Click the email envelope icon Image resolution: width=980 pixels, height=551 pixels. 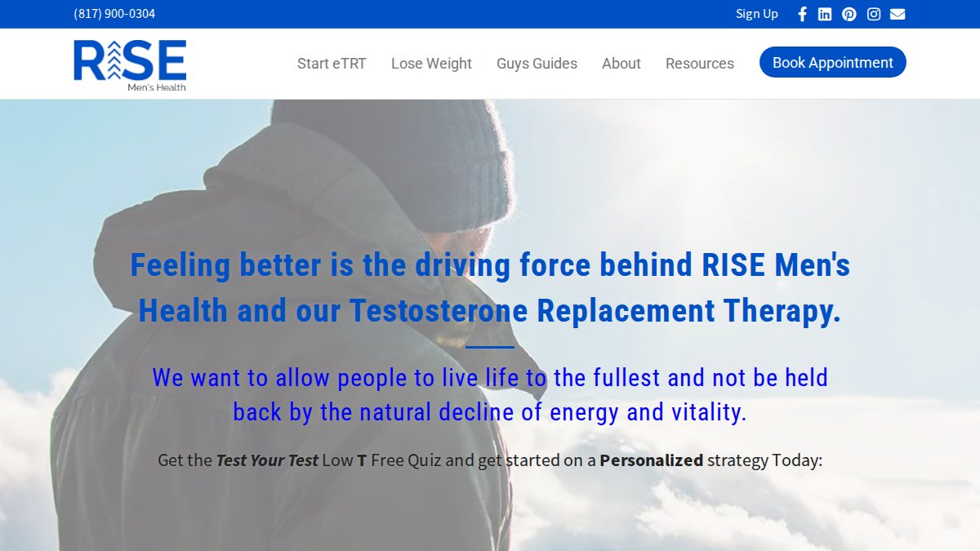point(898,14)
